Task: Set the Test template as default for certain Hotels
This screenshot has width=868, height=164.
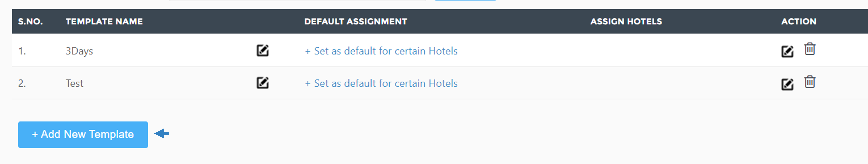Action: point(381,83)
